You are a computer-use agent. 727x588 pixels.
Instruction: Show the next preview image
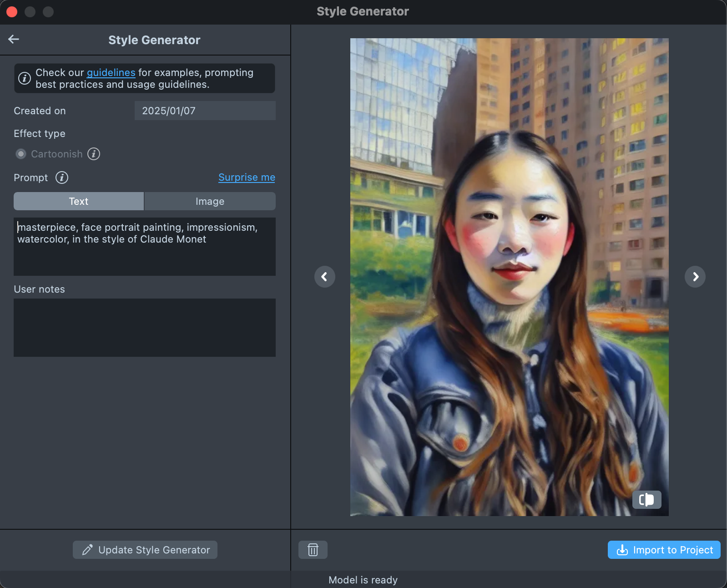(x=695, y=277)
